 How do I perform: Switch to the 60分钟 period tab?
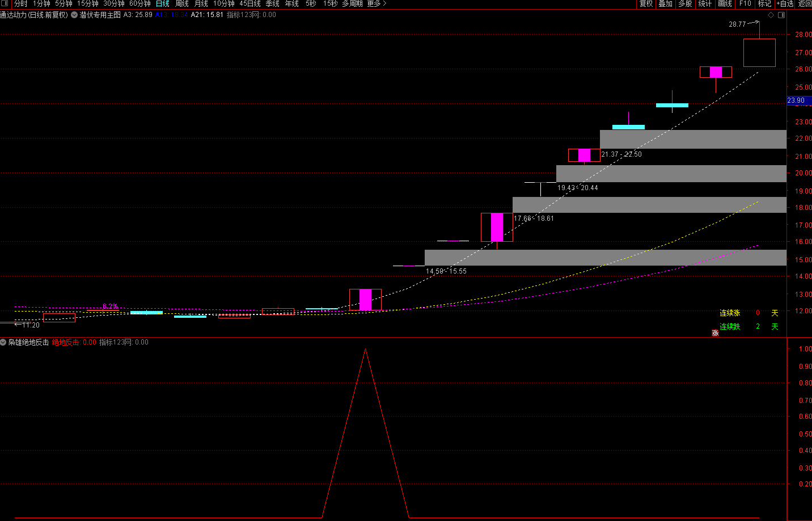coord(140,3)
